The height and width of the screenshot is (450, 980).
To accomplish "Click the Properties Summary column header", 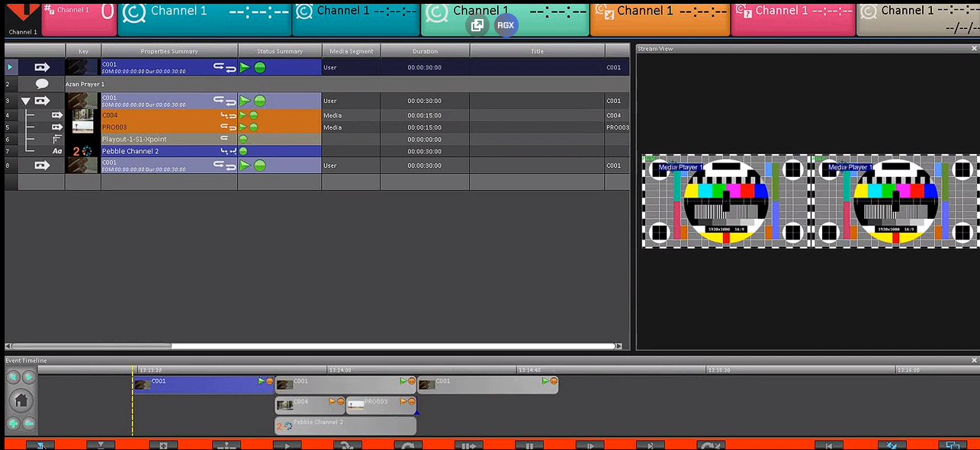I will pos(169,51).
